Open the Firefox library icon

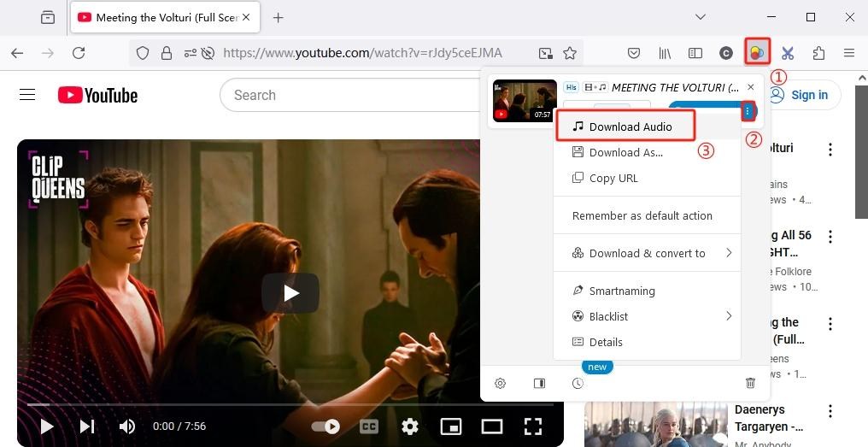665,53
